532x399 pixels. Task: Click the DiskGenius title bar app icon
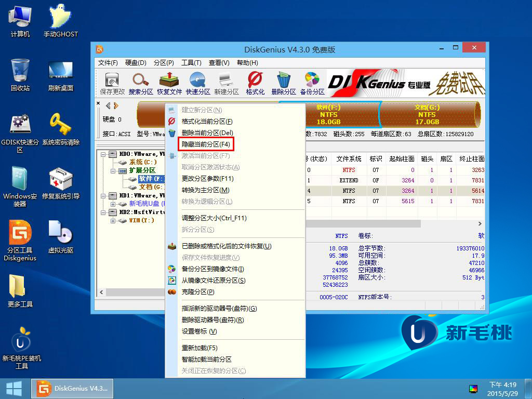[99, 49]
